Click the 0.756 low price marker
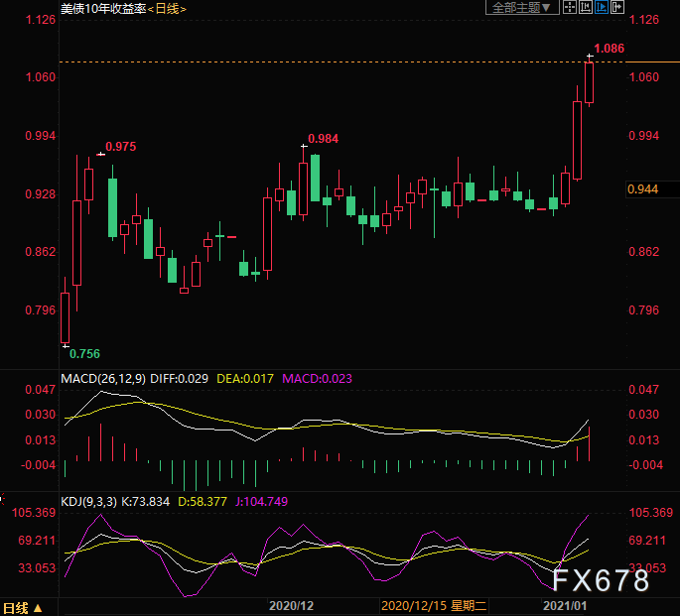This screenshot has height=616, width=680. click(84, 353)
